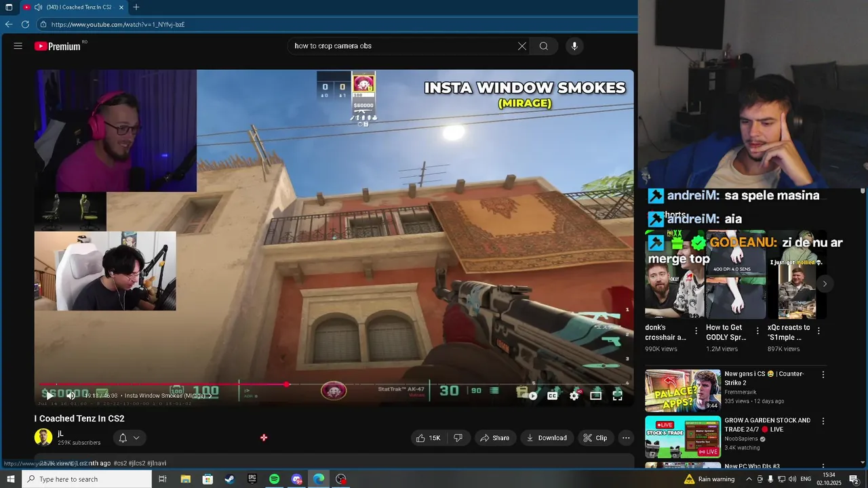
Task: Mute tab via speaker icon on tab
Action: click(x=38, y=7)
